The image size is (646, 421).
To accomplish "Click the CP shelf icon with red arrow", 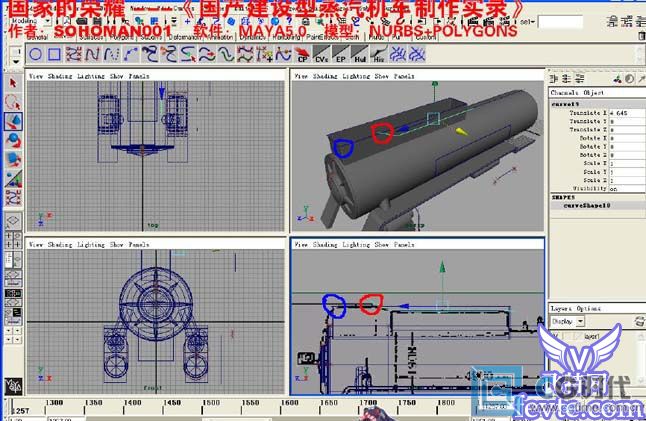I will click(302, 54).
